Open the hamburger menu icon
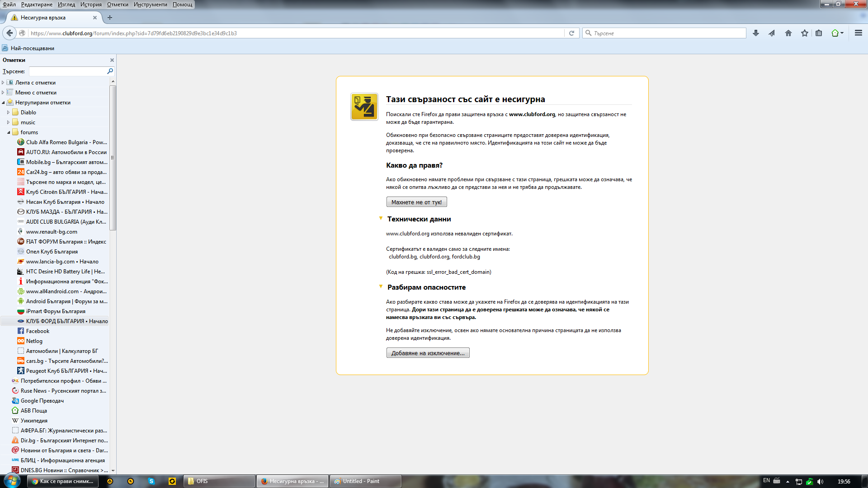This screenshot has height=488, width=868. [x=858, y=33]
